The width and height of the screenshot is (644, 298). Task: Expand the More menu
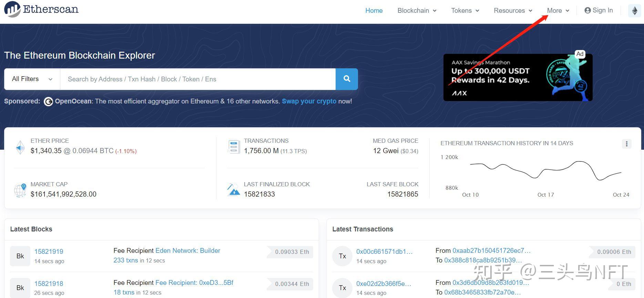(558, 11)
